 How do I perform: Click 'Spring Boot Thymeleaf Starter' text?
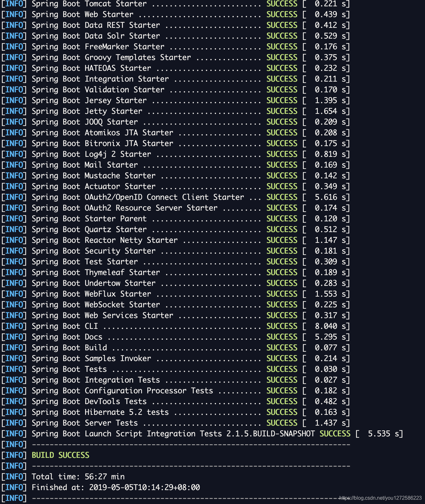click(96, 273)
